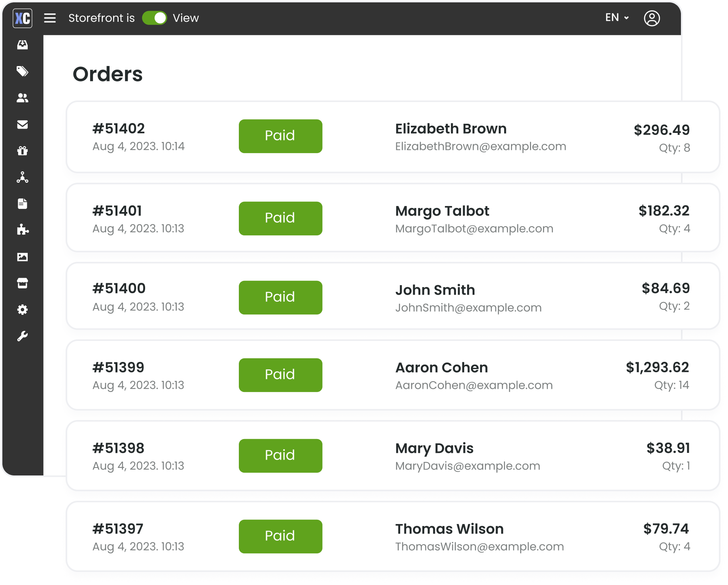
Task: Open the Pages document icon
Action: tap(23, 204)
